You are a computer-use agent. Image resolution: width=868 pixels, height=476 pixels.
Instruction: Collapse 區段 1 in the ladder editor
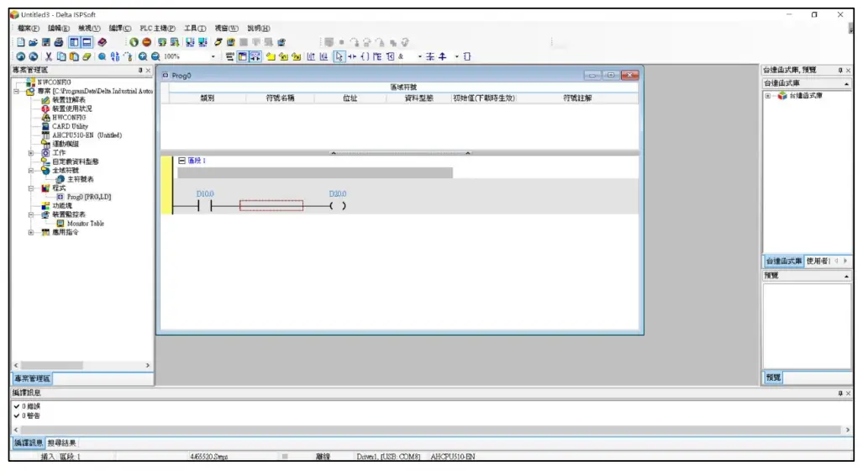[x=181, y=161]
